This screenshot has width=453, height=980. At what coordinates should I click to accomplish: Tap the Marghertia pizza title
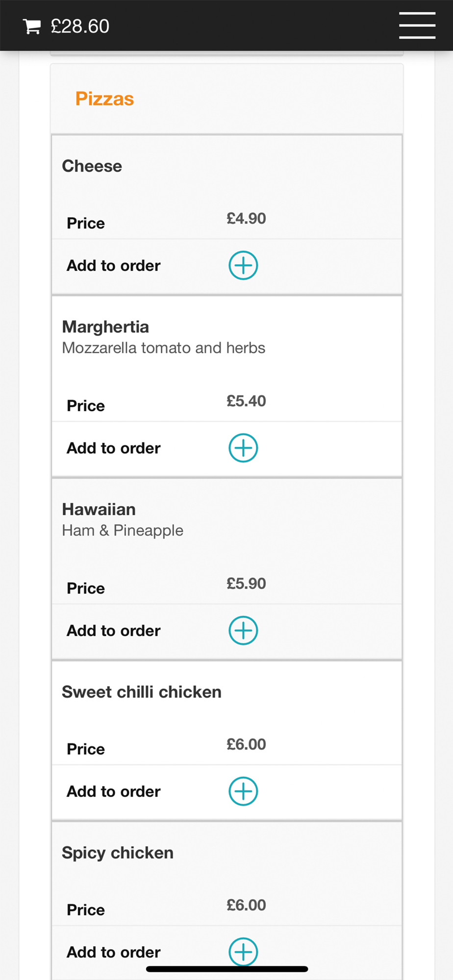(x=105, y=327)
